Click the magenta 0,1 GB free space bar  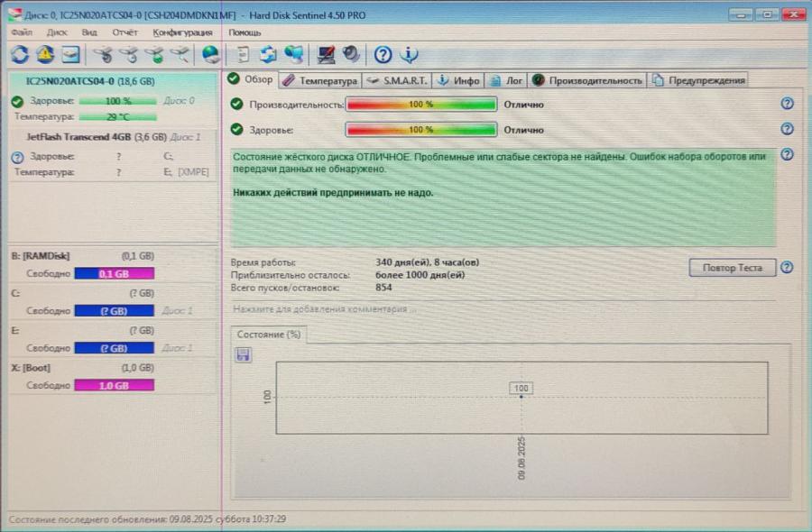coord(114,274)
